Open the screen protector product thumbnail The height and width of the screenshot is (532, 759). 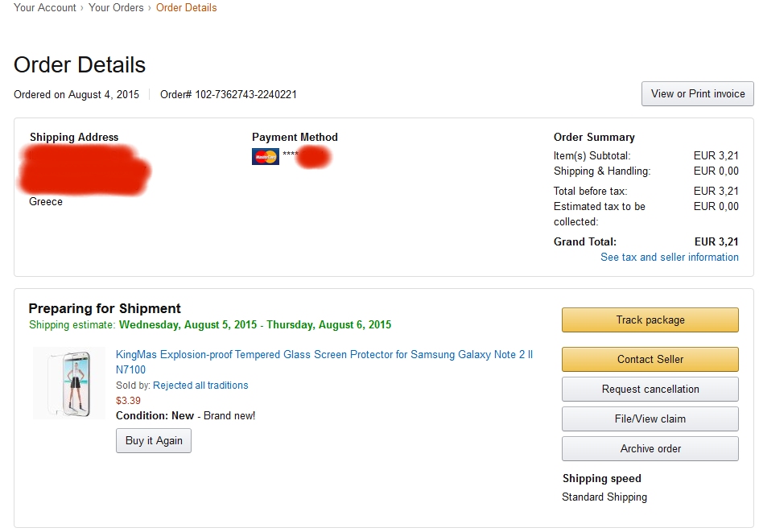(69, 383)
